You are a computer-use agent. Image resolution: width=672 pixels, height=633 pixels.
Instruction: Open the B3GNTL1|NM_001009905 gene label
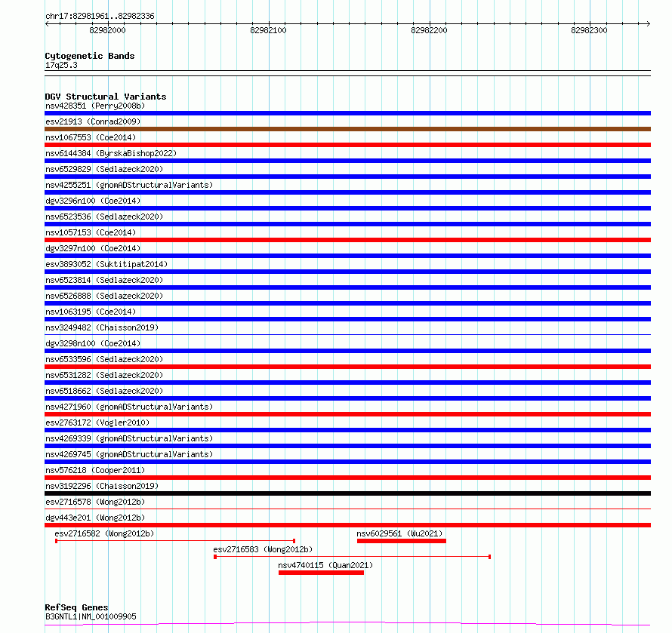pos(91,616)
